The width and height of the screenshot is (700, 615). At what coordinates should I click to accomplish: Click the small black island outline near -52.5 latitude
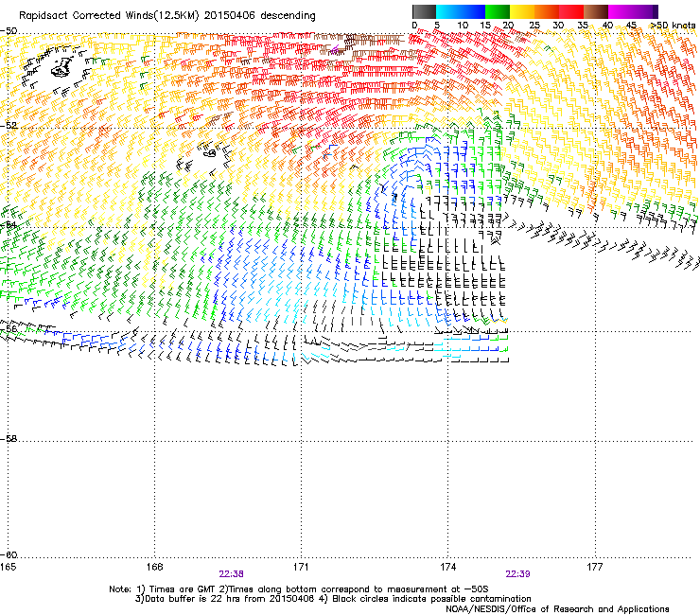pyautogui.click(x=210, y=152)
